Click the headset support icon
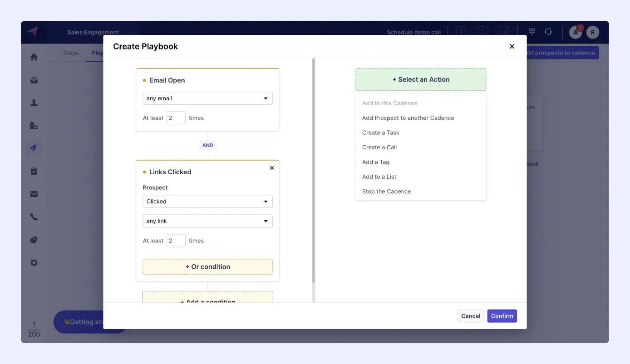 [x=548, y=31]
